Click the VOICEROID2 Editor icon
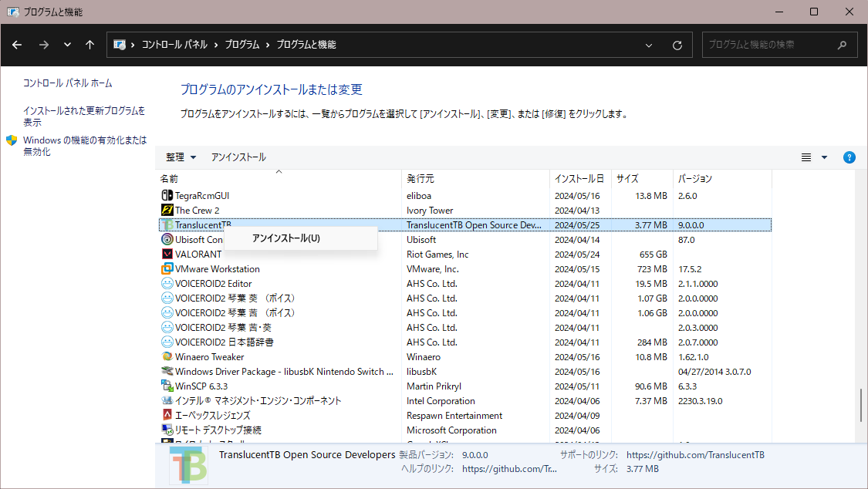The image size is (868, 489). [167, 283]
